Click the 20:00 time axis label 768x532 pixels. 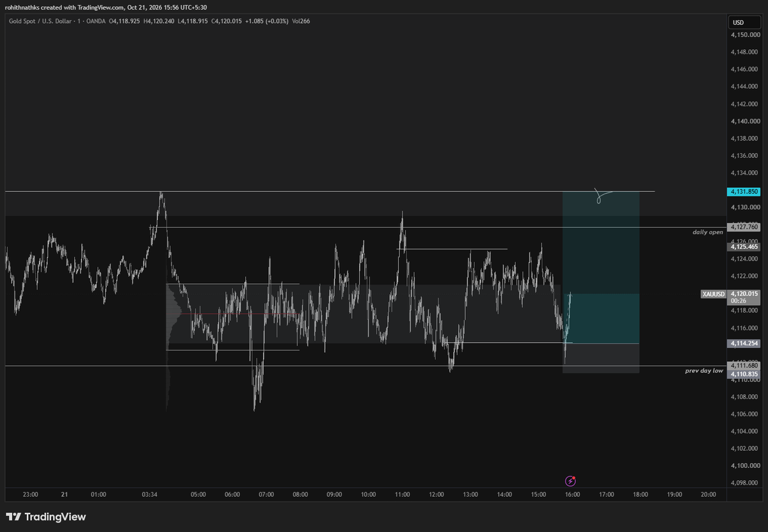(708, 494)
